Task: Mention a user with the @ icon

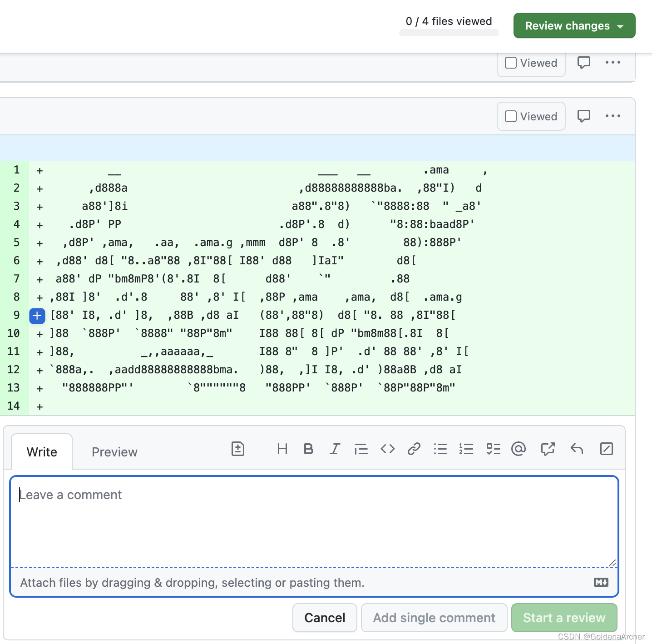Action: tap(519, 449)
